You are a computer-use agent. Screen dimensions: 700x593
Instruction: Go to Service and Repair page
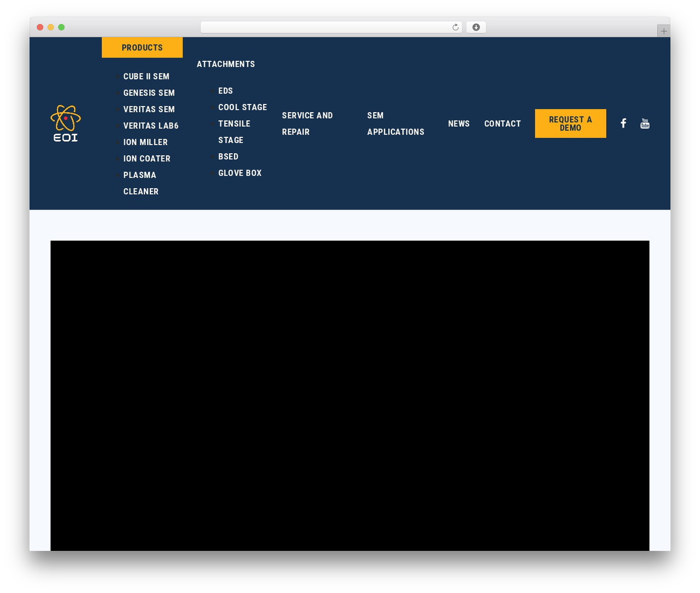(307, 124)
